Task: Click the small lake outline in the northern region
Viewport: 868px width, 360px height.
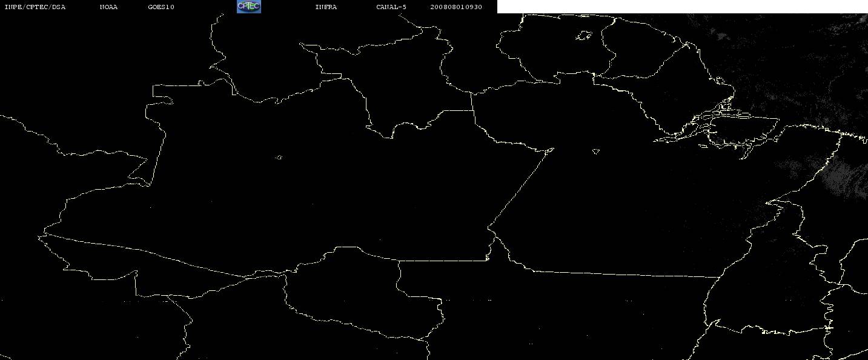Action: pos(584,36)
